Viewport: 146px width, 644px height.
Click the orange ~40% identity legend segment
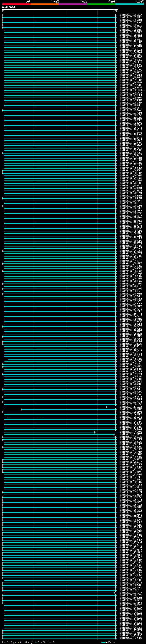coord(45,4)
